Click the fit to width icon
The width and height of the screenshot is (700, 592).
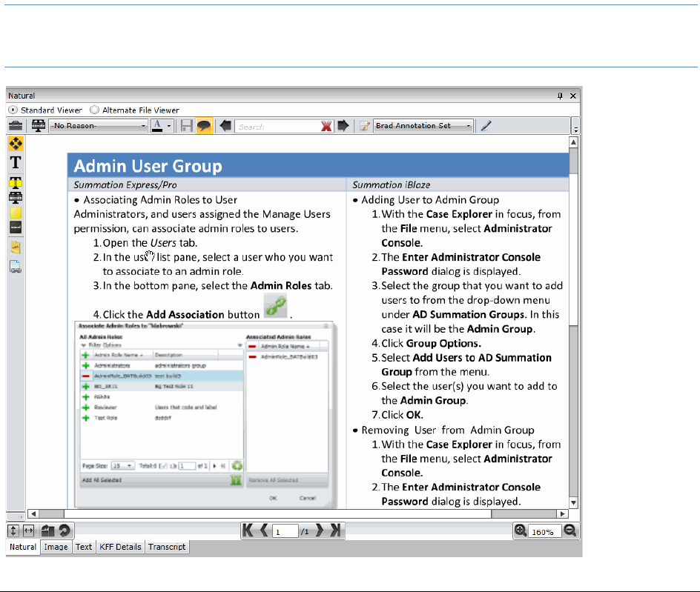pyautogui.click(x=29, y=531)
